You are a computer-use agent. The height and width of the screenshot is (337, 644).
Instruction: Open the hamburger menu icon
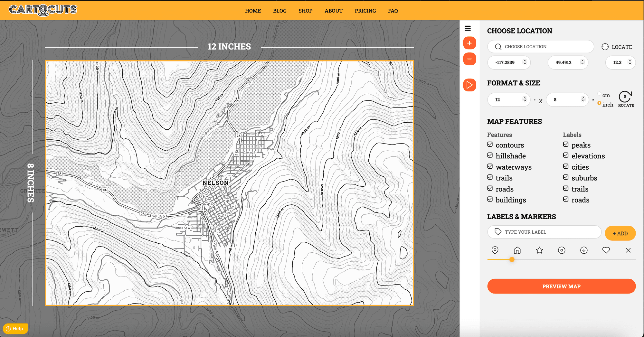pos(468,28)
